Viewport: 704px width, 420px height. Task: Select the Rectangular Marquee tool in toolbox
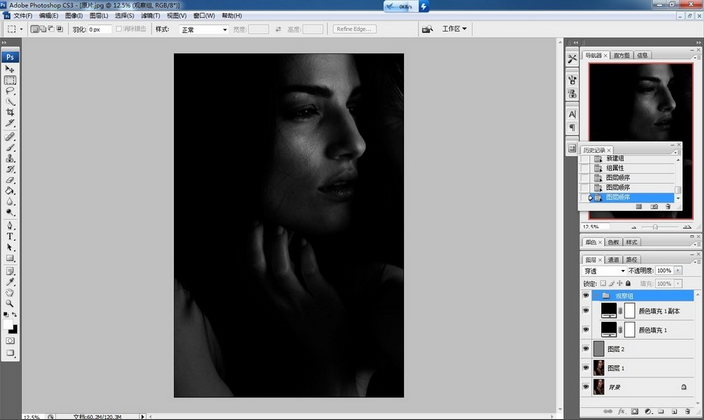[10, 80]
